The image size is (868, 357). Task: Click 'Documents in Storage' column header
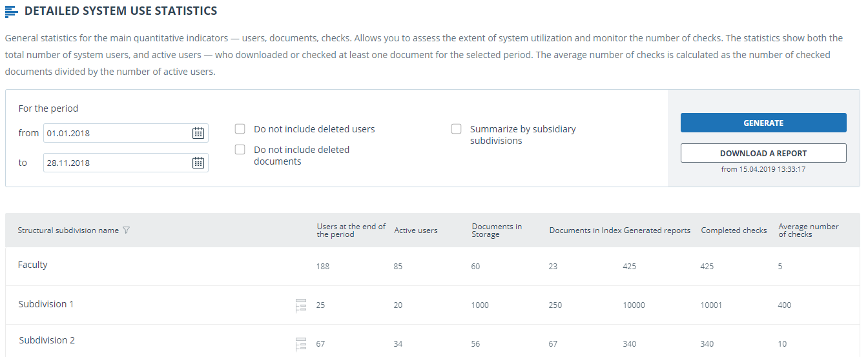497,230
